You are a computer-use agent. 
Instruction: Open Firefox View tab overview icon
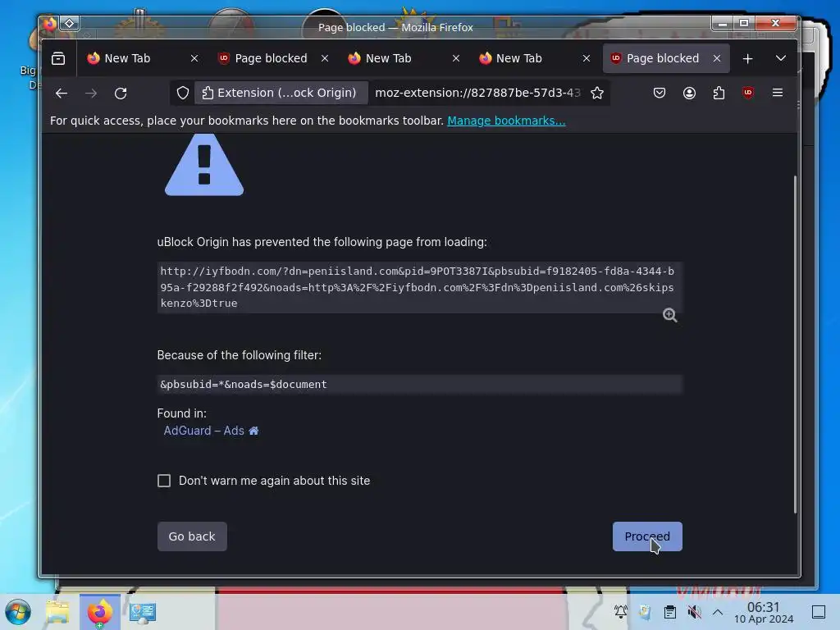[x=58, y=58]
